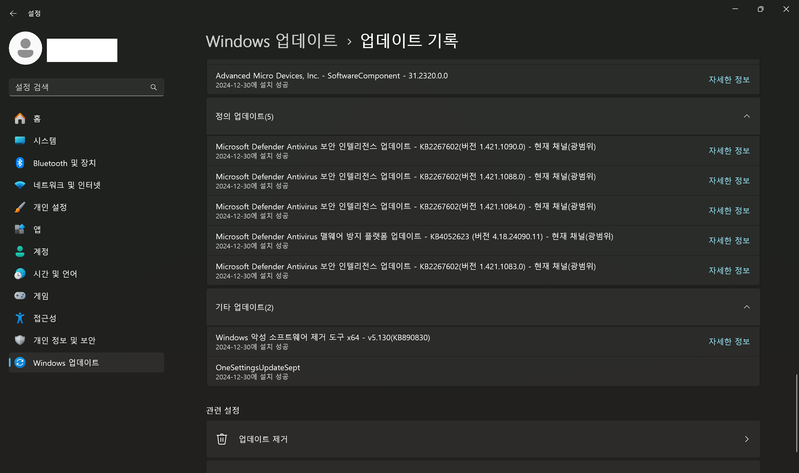Click the Windows 업데이트 sync icon
Image resolution: width=799 pixels, height=473 pixels.
tap(20, 362)
